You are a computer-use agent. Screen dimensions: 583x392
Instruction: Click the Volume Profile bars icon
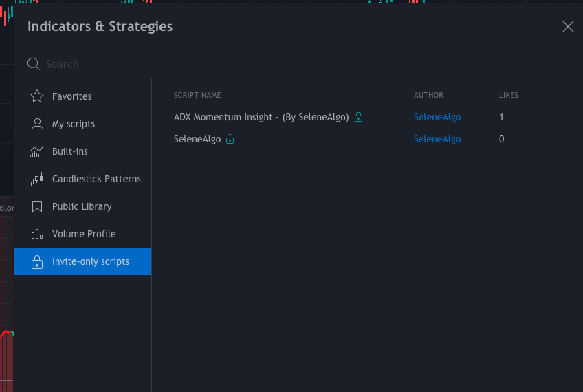[x=37, y=234]
